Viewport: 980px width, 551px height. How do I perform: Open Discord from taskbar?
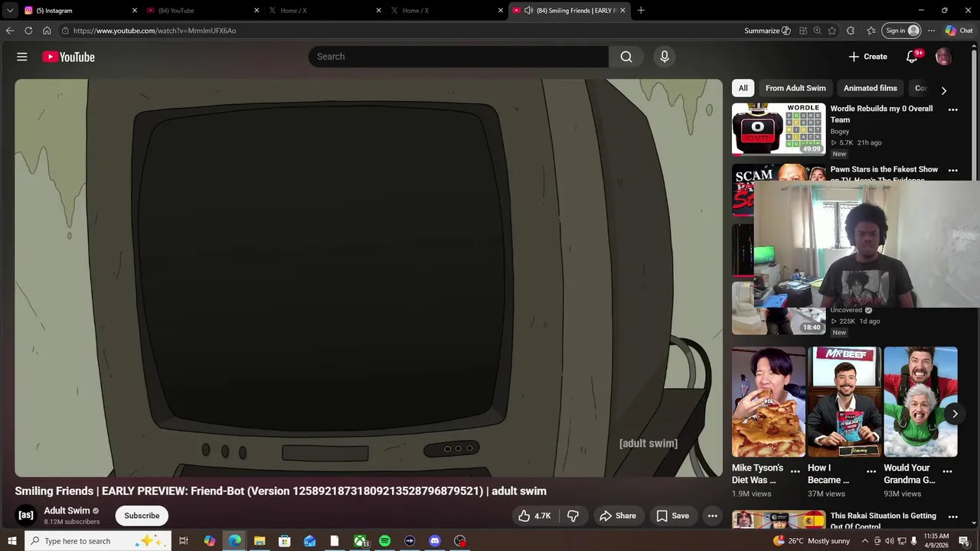(435, 541)
